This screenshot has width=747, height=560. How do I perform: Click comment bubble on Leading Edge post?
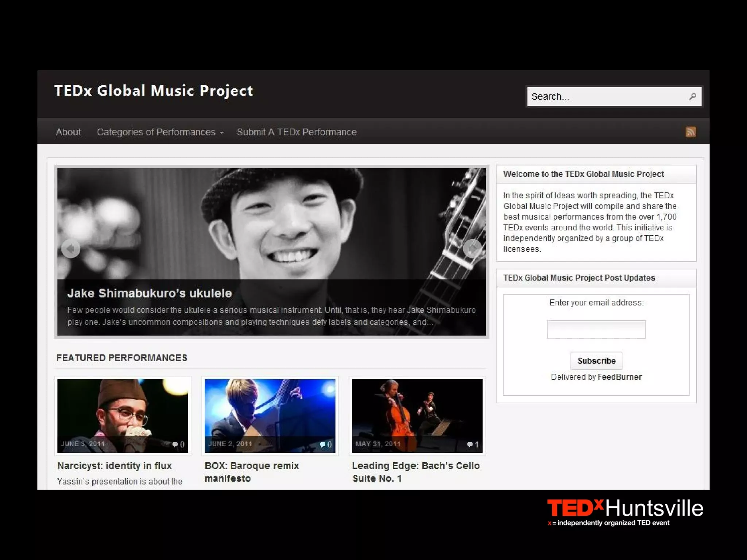coord(470,444)
